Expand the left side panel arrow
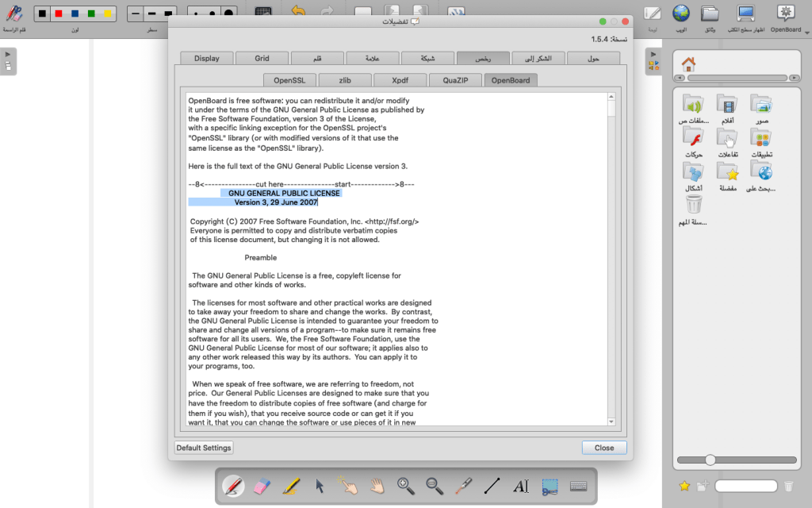Screen dimensions: 812x508 pos(8,55)
